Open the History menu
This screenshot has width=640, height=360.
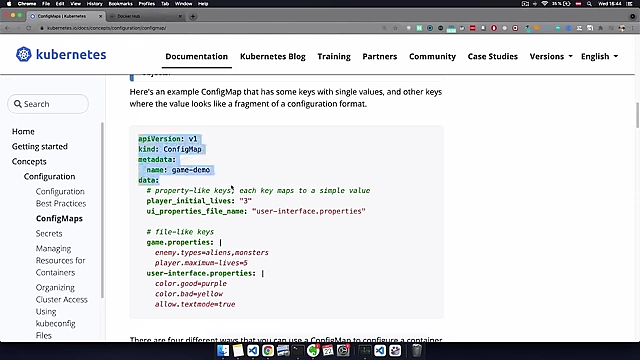tap(94, 4)
